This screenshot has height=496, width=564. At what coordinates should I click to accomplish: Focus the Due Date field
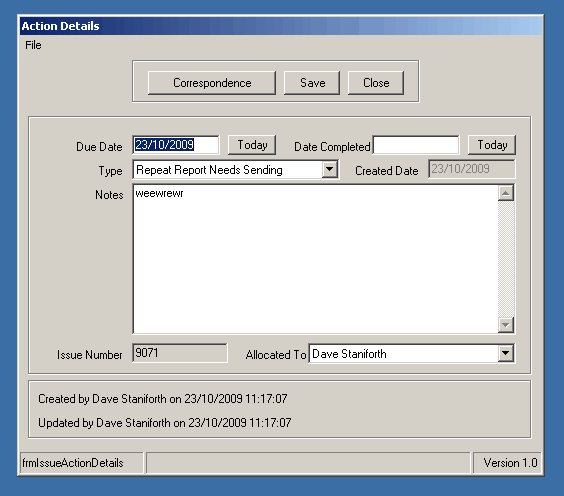pos(176,145)
